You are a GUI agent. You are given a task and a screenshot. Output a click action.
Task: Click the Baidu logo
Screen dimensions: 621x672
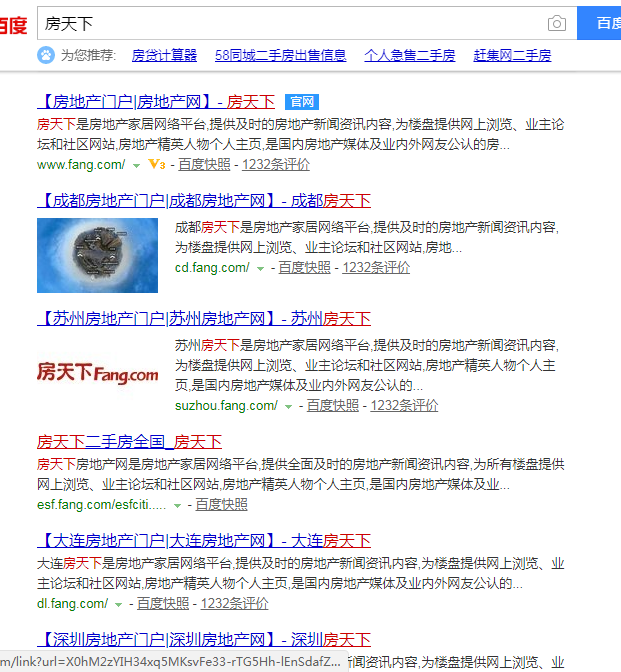[13, 24]
